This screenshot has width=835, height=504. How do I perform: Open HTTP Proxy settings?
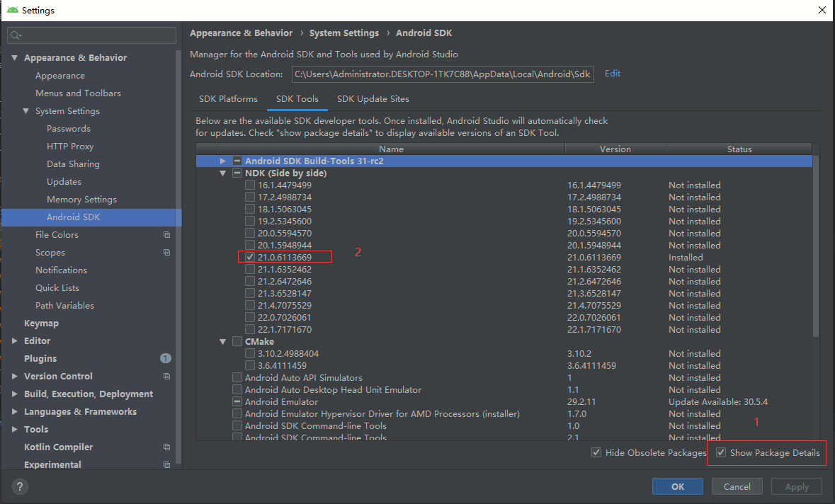pos(70,147)
